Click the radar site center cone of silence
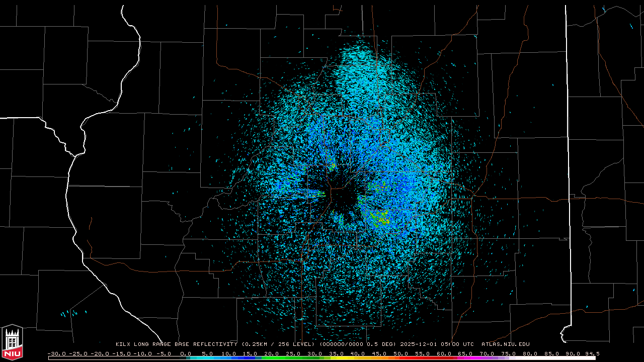 (344, 198)
